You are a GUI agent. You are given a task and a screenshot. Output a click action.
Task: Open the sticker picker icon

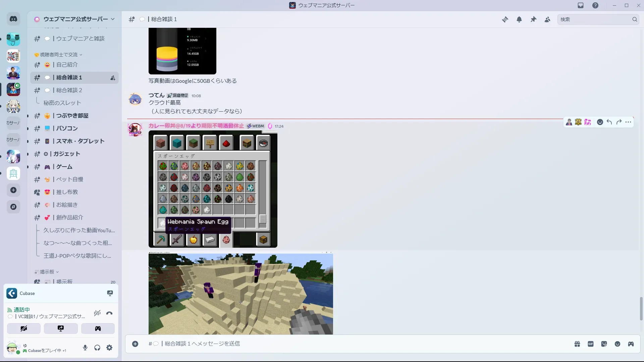tap(604, 344)
